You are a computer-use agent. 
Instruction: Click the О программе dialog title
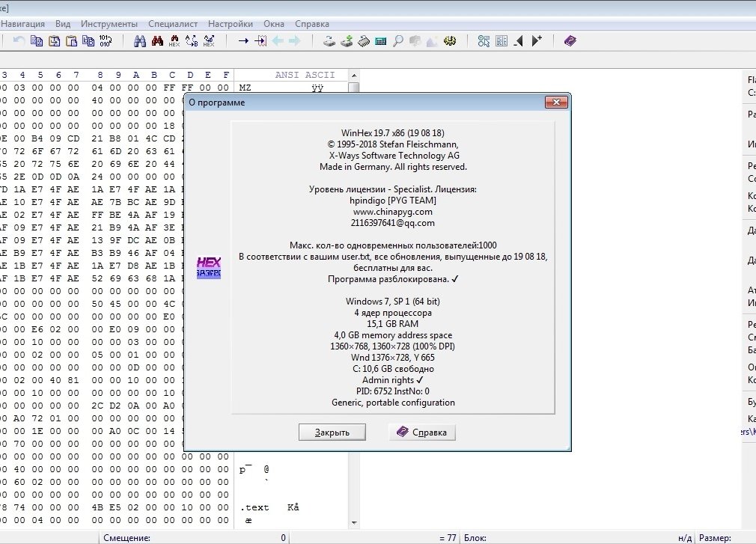(216, 103)
